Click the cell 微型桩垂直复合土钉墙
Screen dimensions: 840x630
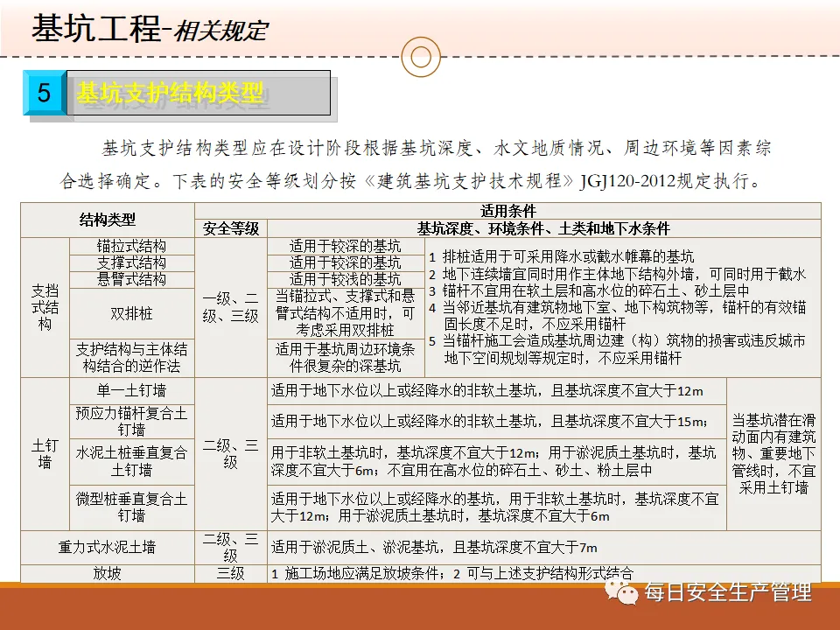[x=131, y=507]
